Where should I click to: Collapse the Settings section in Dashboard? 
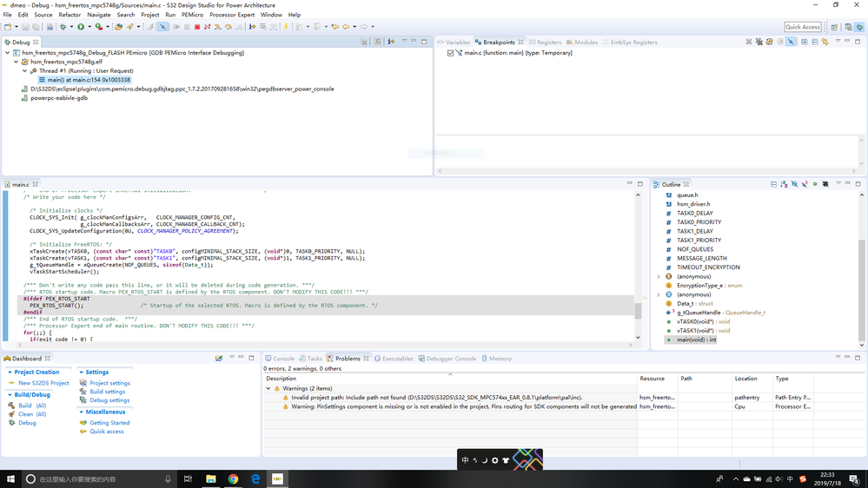tap(82, 373)
